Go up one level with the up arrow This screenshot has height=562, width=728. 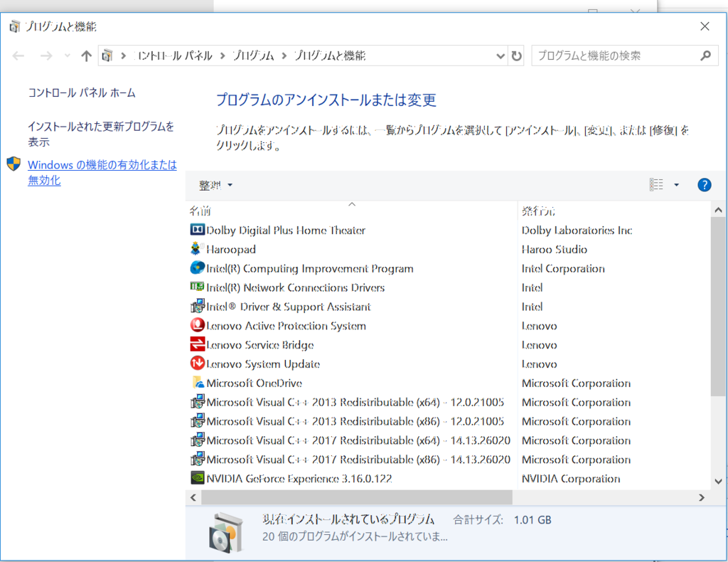point(86,55)
